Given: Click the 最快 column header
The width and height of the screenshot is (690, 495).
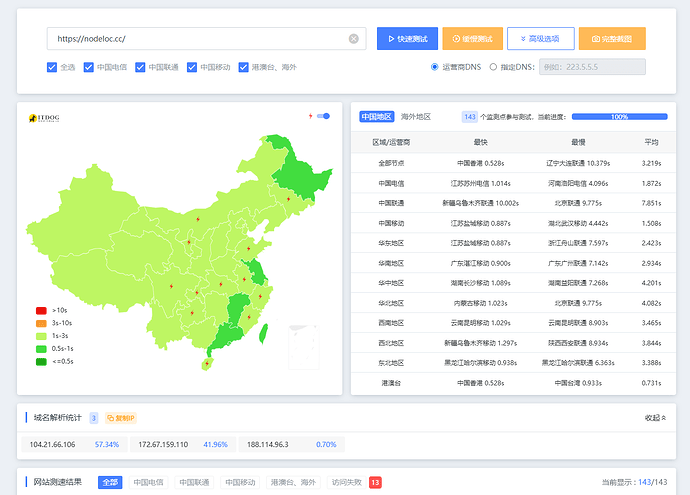Looking at the screenshot, I should tap(481, 142).
